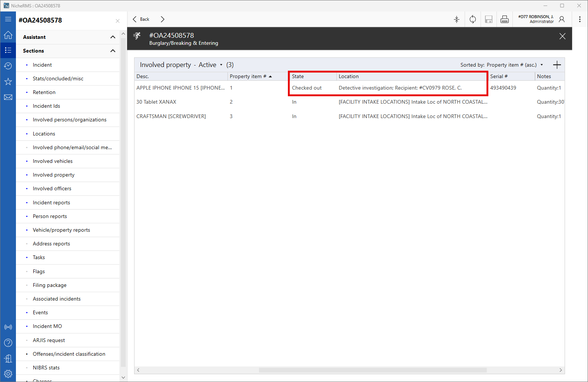
Task: Open the settings gear icon
Action: [8, 374]
